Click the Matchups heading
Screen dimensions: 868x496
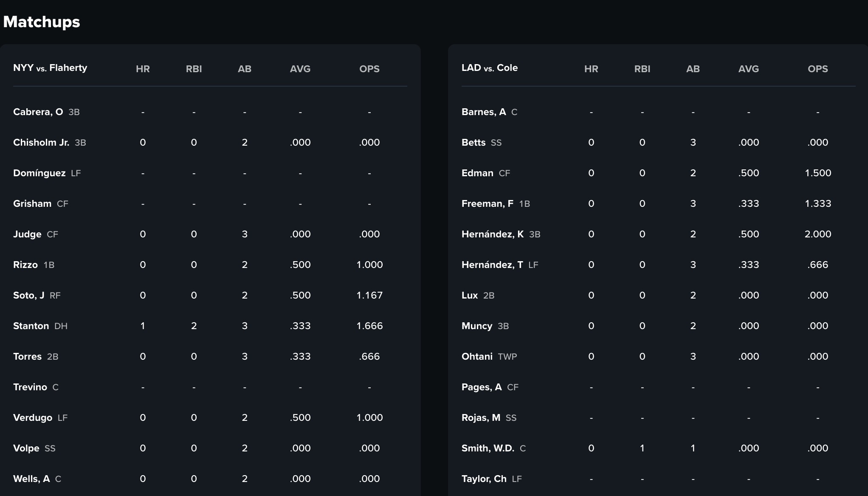pos(42,22)
